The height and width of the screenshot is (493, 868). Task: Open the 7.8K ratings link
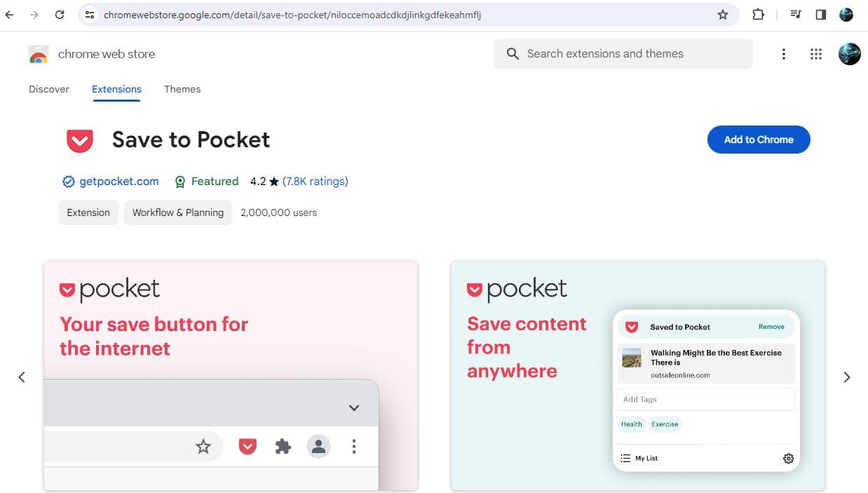point(316,182)
